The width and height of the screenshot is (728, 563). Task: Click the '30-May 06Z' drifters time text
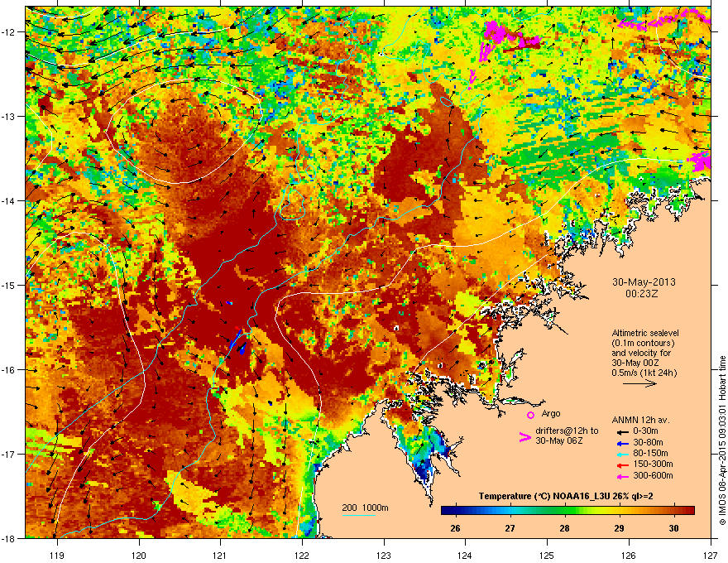[559, 440]
